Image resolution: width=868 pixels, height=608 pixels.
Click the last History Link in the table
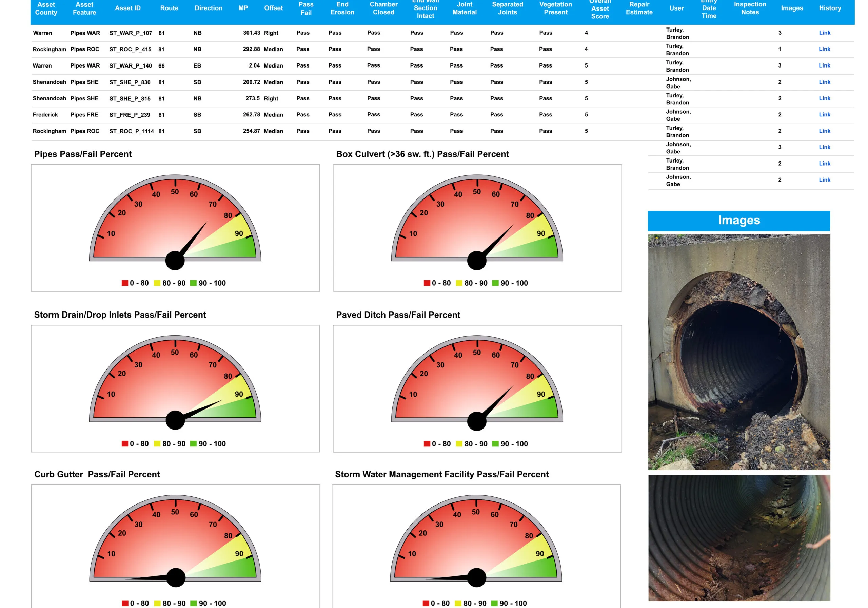pyautogui.click(x=824, y=180)
